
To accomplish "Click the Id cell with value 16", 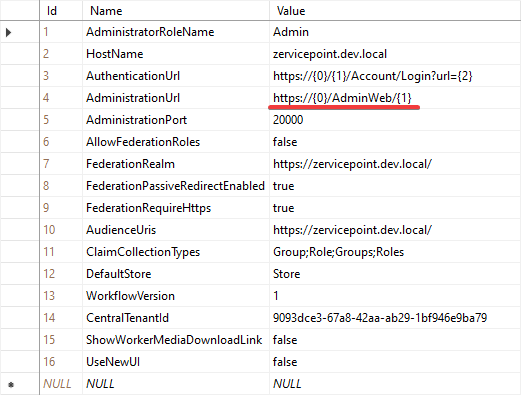I will (x=61, y=362).
